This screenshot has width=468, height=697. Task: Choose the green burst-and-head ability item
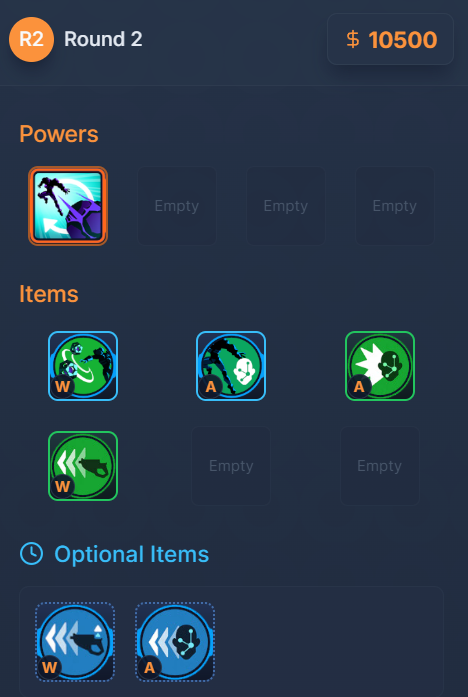point(380,366)
